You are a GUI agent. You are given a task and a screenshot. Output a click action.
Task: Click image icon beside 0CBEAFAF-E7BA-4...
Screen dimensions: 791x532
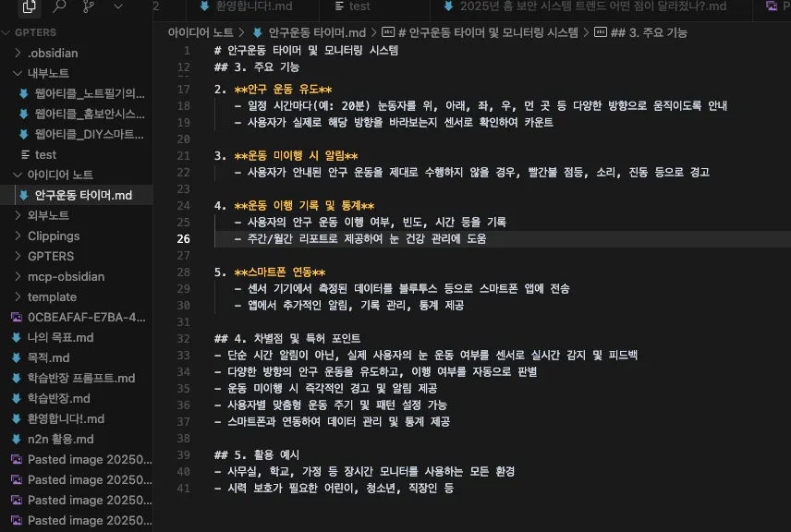coord(17,317)
